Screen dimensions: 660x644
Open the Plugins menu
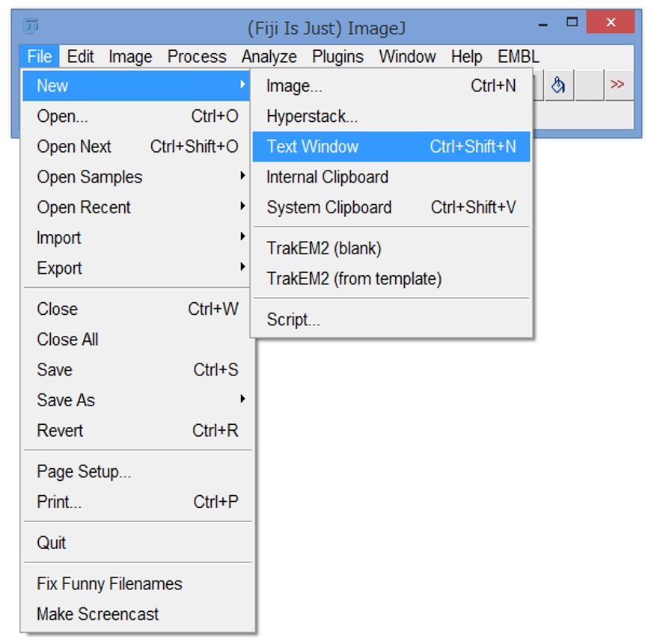click(337, 56)
